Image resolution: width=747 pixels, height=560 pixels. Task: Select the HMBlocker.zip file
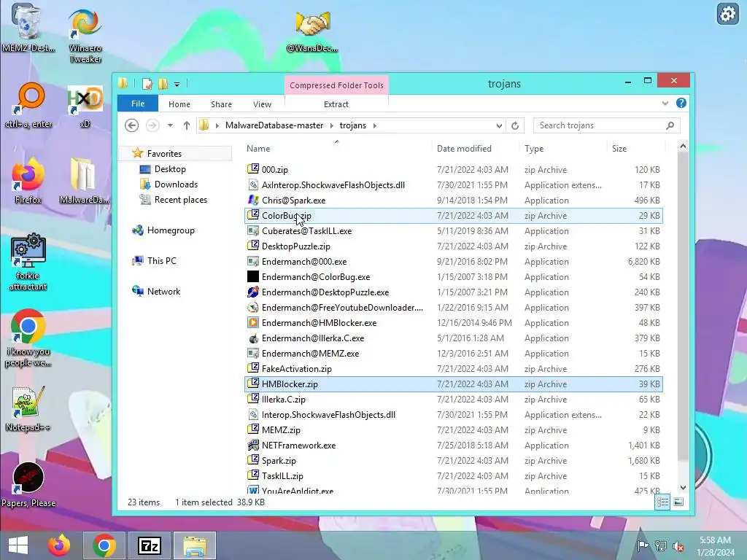[x=453, y=384]
